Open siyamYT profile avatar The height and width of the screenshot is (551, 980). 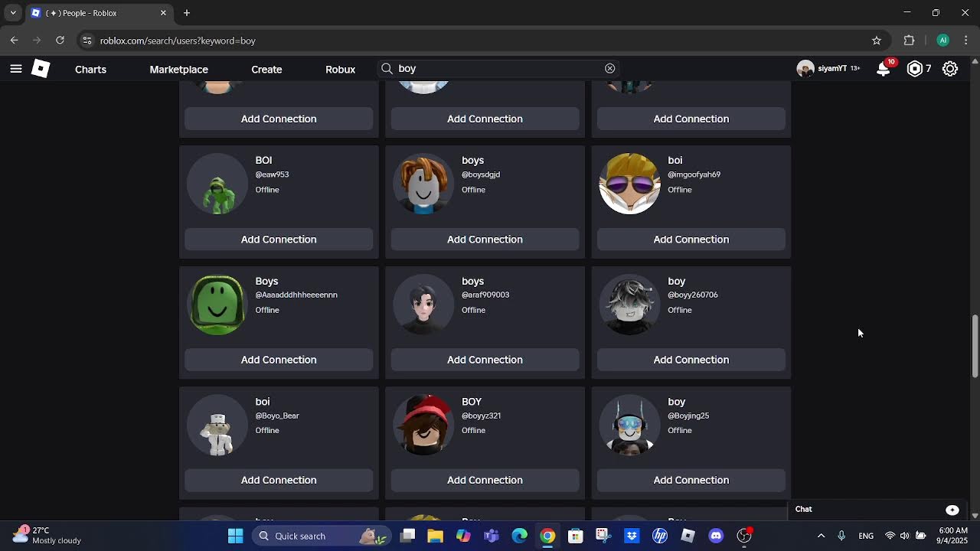click(805, 69)
